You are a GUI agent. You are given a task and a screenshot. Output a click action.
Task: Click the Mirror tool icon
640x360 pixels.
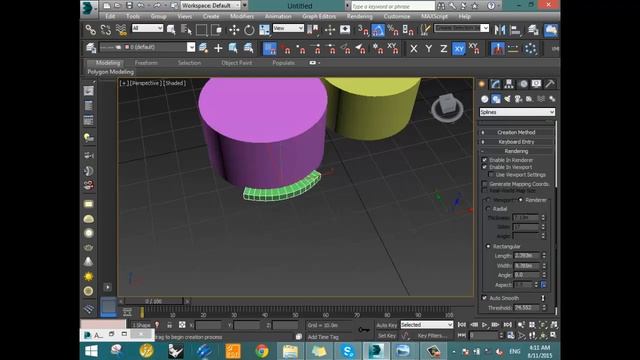[500, 29]
